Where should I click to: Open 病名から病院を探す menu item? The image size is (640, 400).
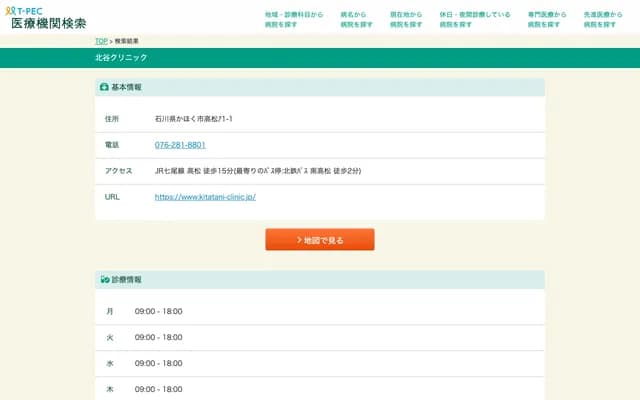click(x=356, y=19)
